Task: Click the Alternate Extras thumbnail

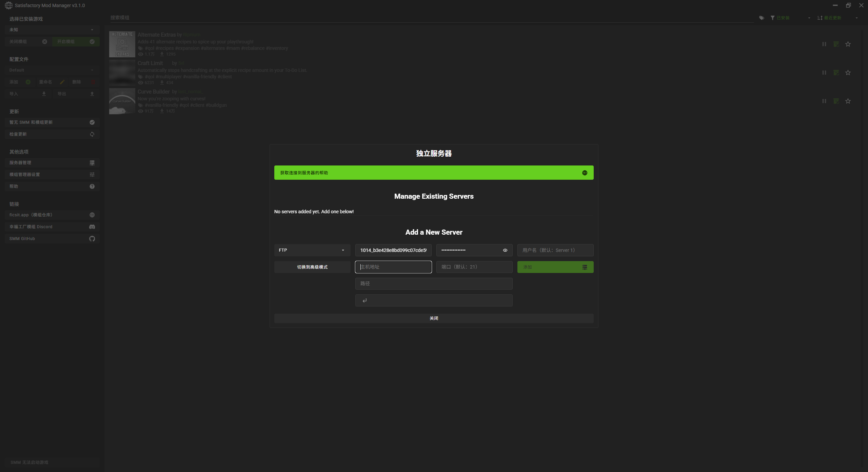Action: point(122,44)
